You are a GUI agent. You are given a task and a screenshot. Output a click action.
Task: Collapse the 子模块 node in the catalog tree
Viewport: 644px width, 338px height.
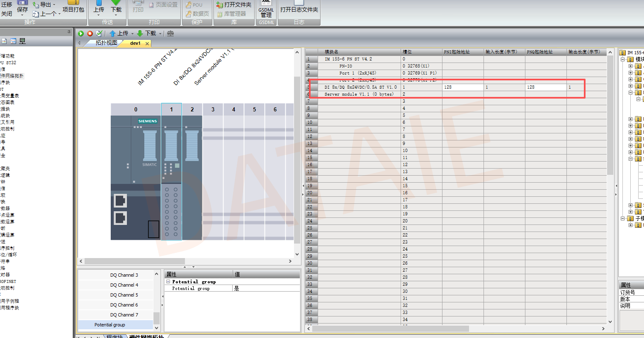(x=623, y=218)
